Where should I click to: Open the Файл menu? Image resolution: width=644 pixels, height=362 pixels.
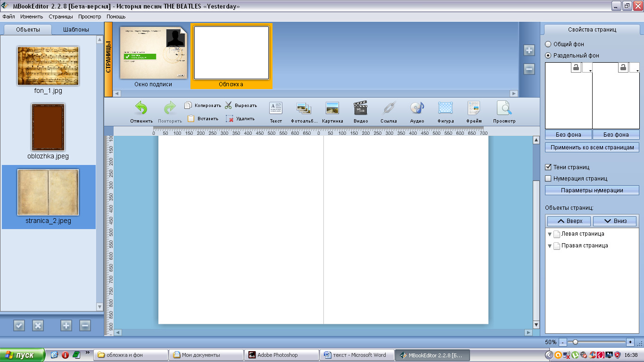tap(8, 16)
